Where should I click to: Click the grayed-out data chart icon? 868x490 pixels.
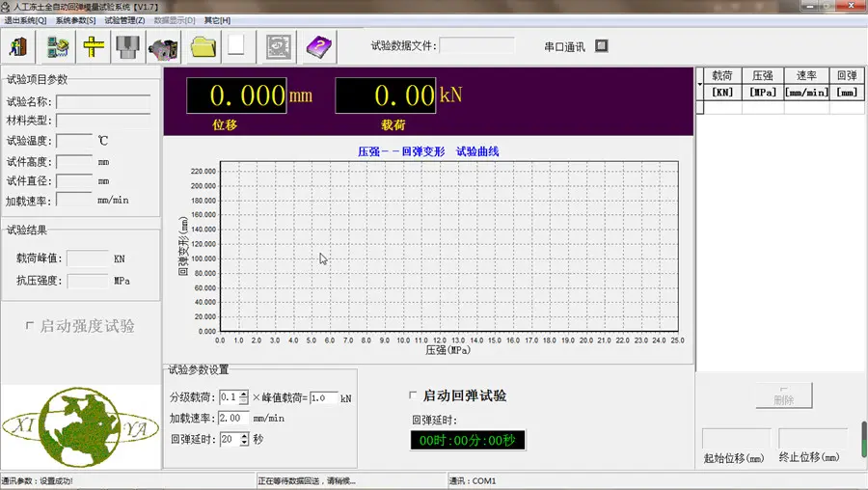279,47
